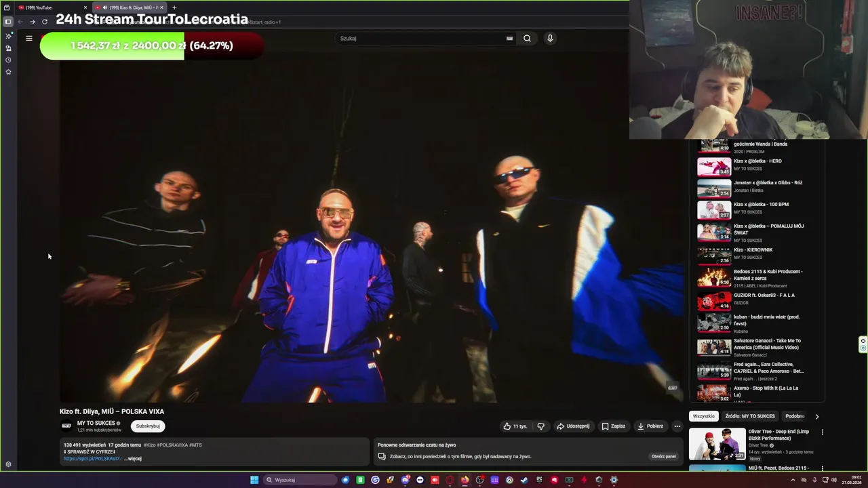868x488 pixels.
Task: Share video via Udostępnij button
Action: click(573, 426)
